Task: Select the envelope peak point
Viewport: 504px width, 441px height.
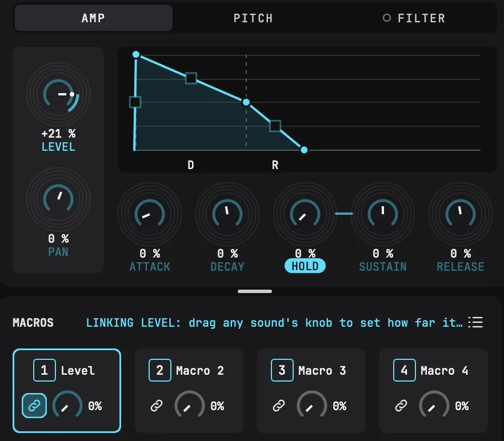Action: pos(136,55)
